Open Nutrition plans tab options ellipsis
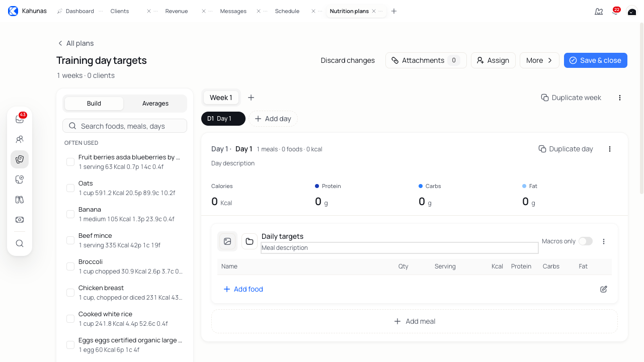Image resolution: width=644 pixels, height=362 pixels. point(380,11)
